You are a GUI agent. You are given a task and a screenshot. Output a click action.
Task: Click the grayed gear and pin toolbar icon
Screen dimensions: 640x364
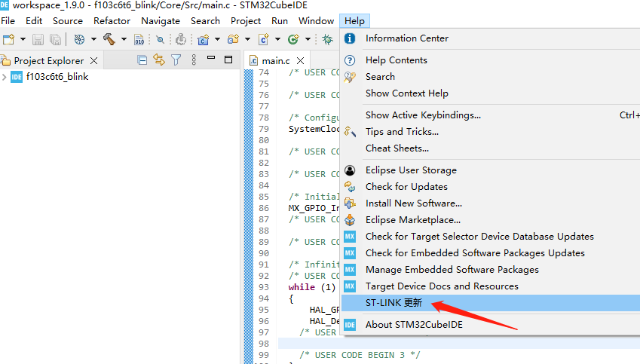pos(181,40)
